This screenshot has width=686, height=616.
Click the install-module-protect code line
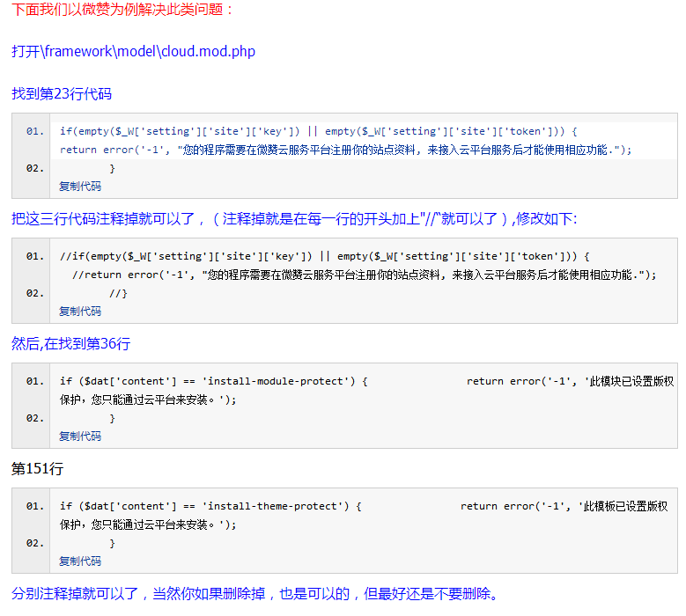(x=366, y=381)
